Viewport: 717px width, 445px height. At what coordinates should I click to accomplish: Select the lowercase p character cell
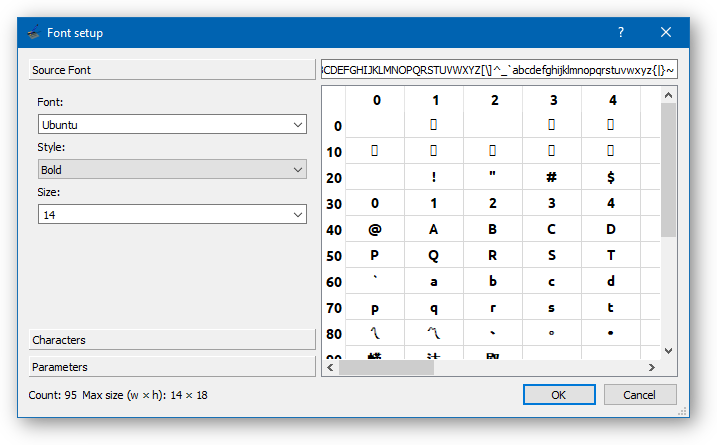tap(375, 307)
